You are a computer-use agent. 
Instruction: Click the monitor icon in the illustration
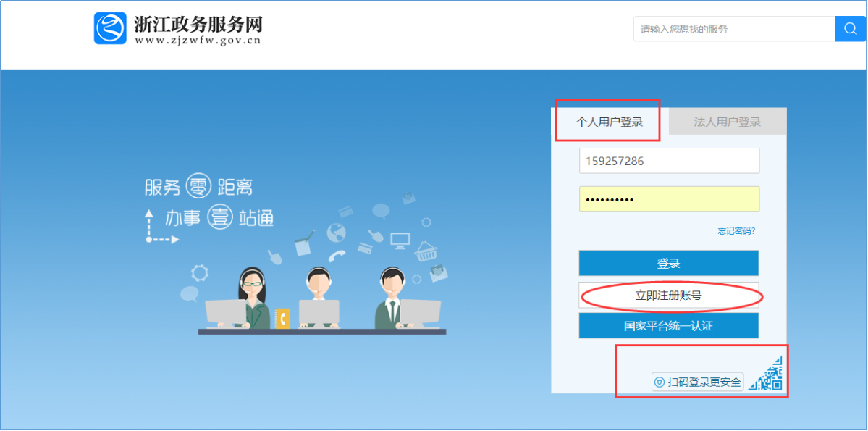click(400, 238)
